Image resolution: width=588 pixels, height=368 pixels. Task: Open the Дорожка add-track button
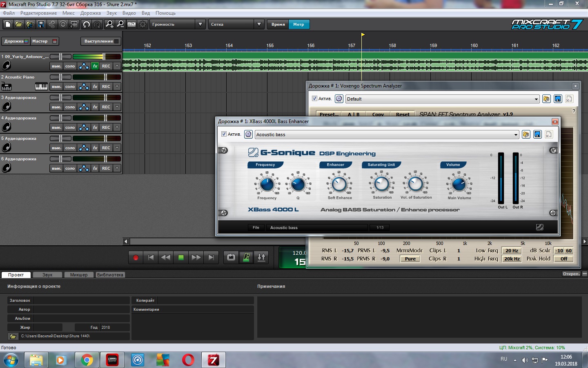16,41
